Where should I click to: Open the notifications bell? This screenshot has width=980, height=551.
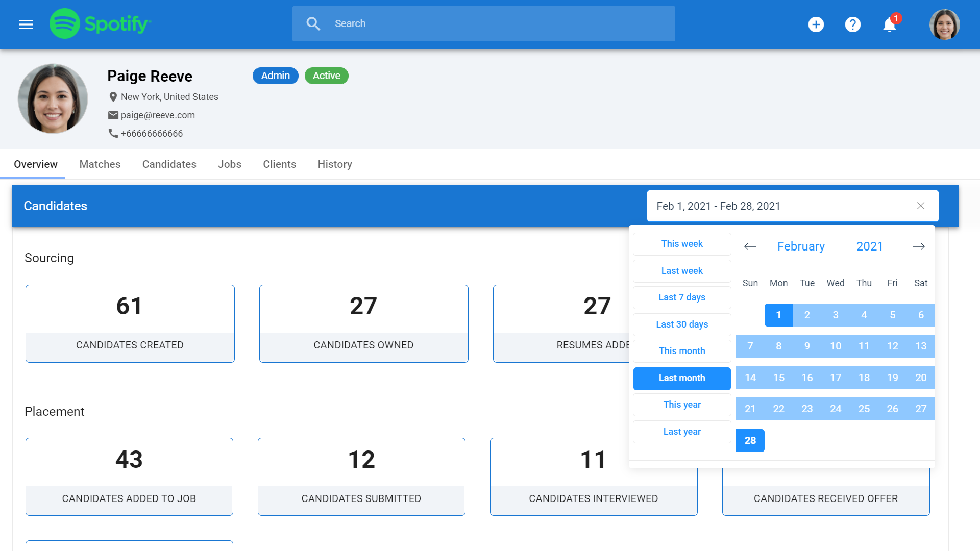pos(889,24)
